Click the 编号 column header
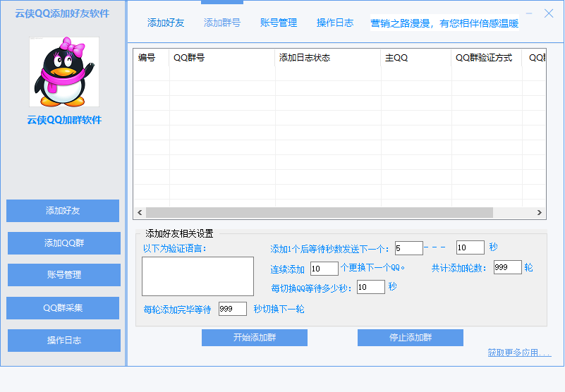This screenshot has width=565, height=392. [x=151, y=58]
